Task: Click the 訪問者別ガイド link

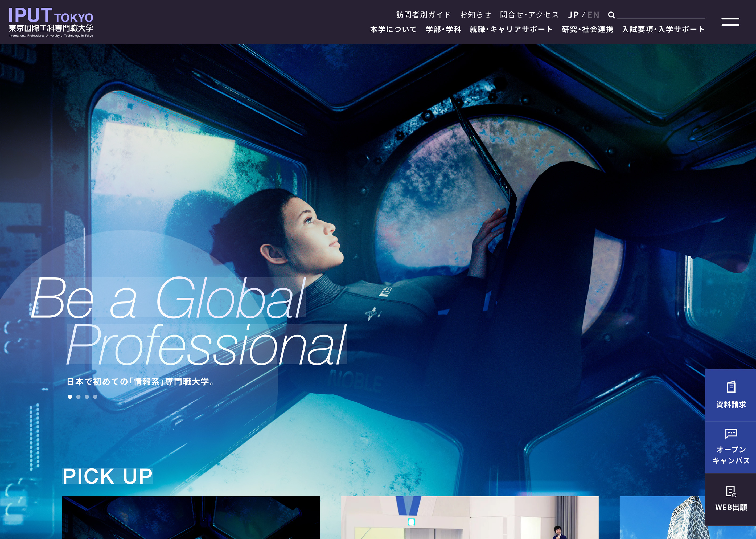Action: tap(423, 15)
